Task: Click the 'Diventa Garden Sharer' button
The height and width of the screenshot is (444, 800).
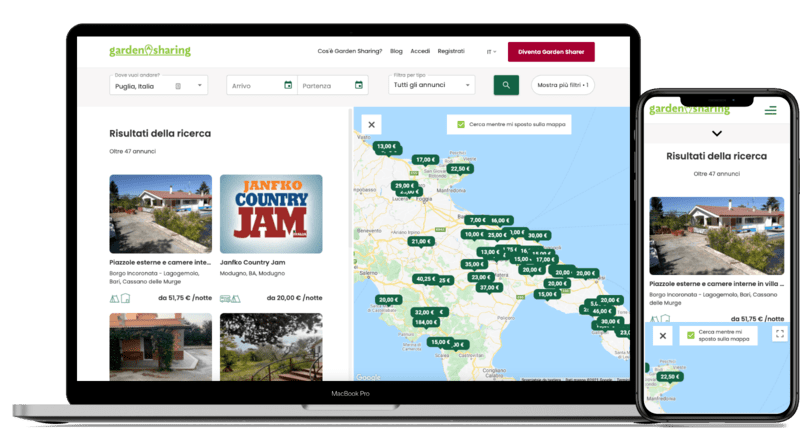Action: (x=551, y=52)
